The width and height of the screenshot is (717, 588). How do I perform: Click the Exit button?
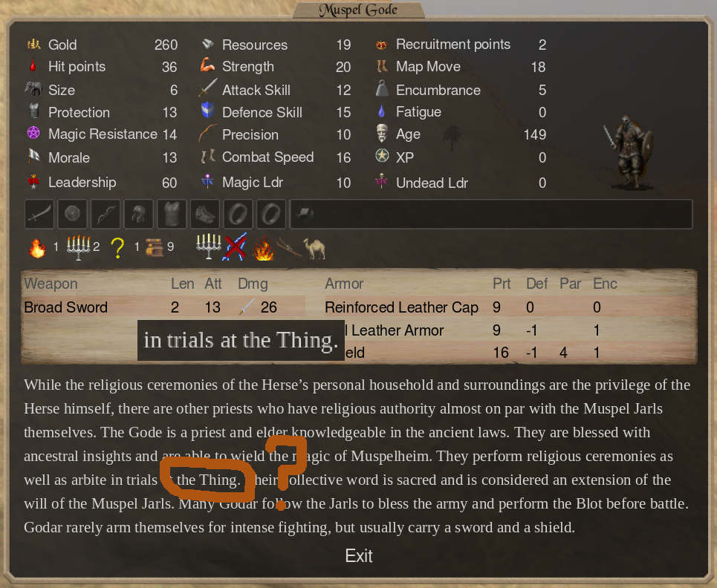[358, 555]
